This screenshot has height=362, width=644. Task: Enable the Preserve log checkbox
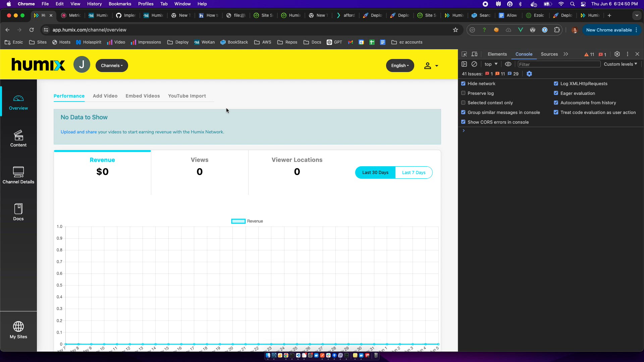pyautogui.click(x=463, y=93)
